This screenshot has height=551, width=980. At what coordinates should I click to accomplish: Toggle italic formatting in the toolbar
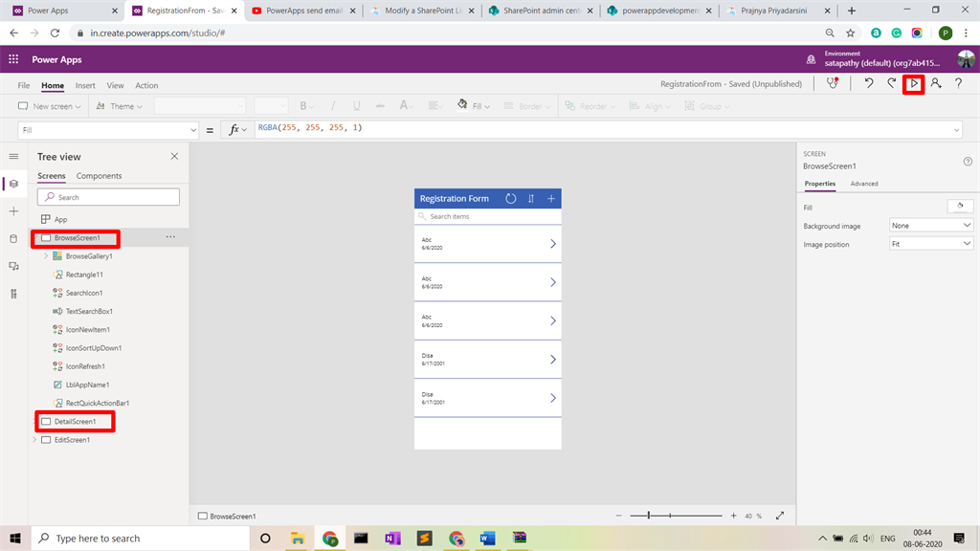(x=333, y=104)
